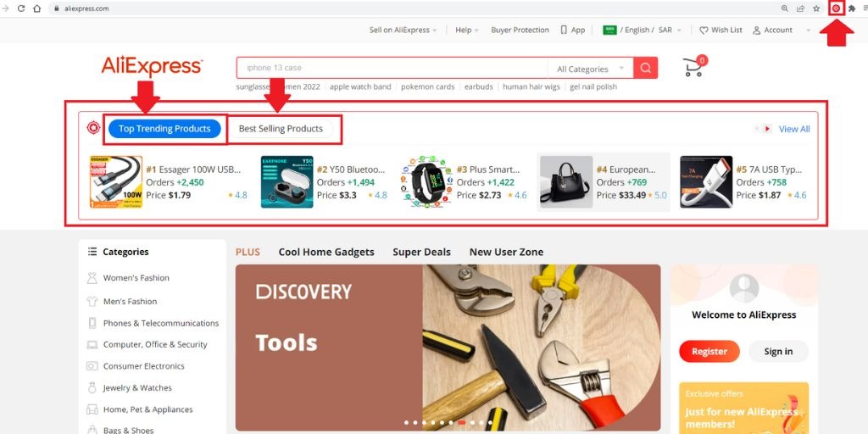Click the red search magnifier button
868x434 pixels.
click(x=645, y=68)
